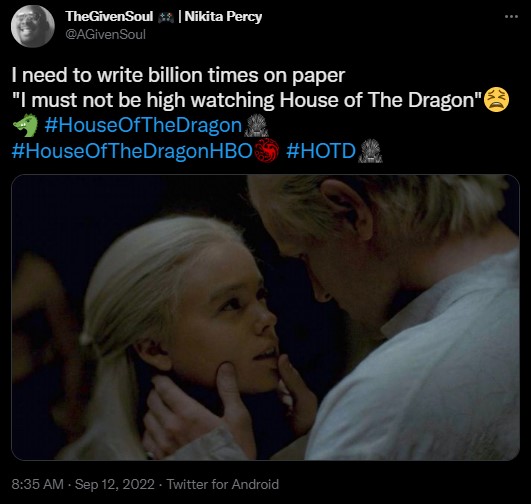Open the #HOTD hashtag

(321, 150)
